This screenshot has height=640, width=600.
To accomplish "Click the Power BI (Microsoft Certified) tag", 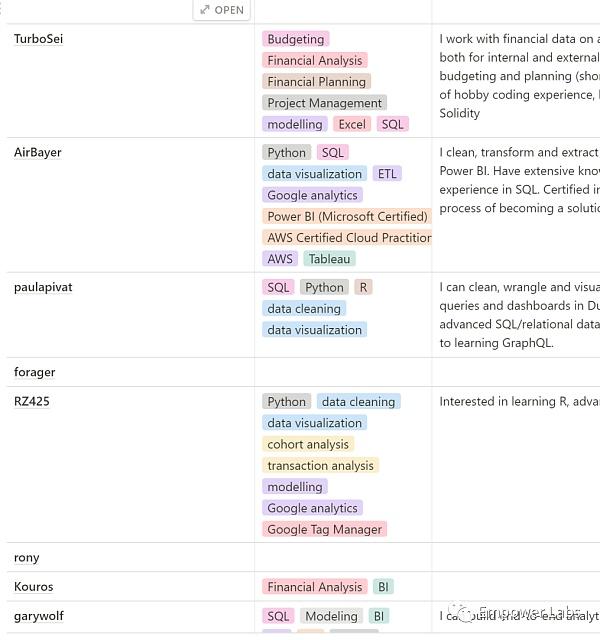I will tap(347, 216).
